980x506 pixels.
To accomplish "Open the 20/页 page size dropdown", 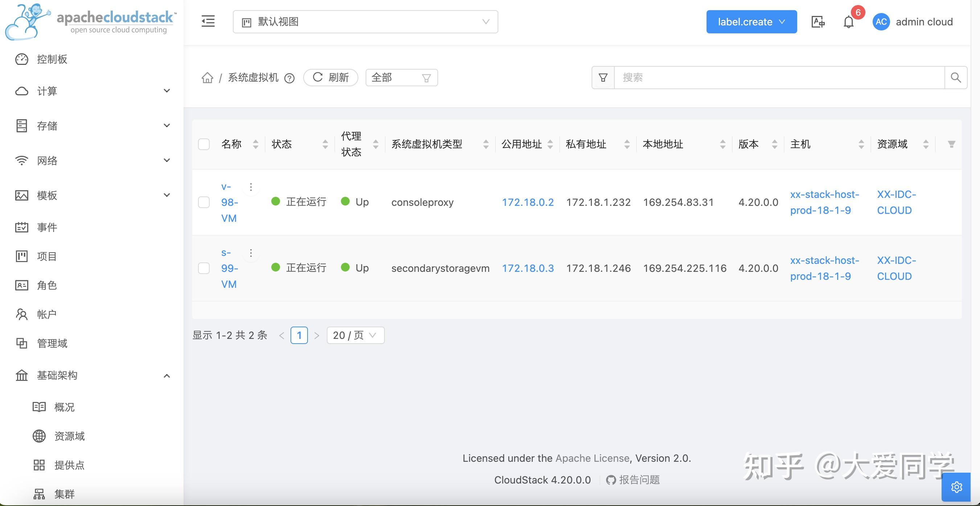I will click(x=355, y=335).
